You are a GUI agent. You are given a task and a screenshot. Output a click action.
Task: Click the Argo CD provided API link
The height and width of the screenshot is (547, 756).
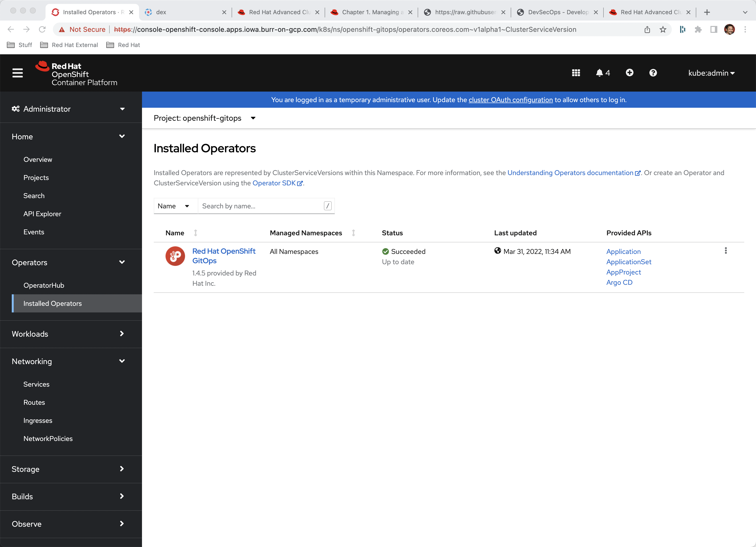point(619,282)
